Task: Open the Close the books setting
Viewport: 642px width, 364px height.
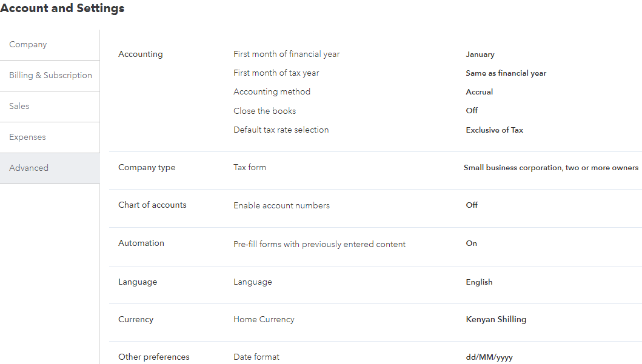Action: (264, 111)
